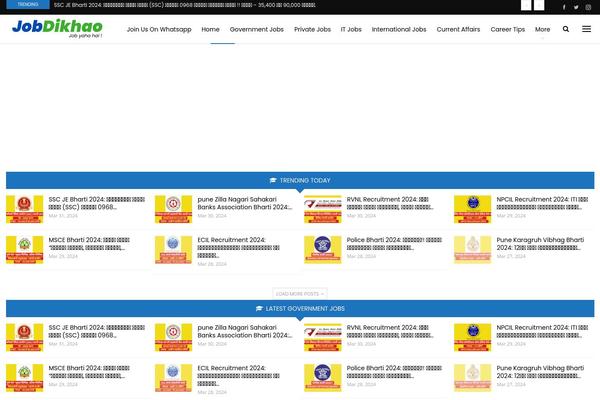Open the Private Jobs menu

coord(312,29)
